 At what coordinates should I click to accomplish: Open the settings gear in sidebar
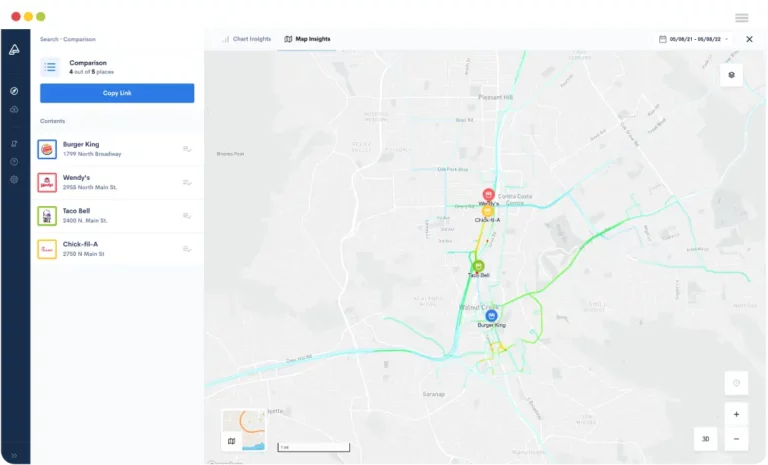tap(14, 179)
